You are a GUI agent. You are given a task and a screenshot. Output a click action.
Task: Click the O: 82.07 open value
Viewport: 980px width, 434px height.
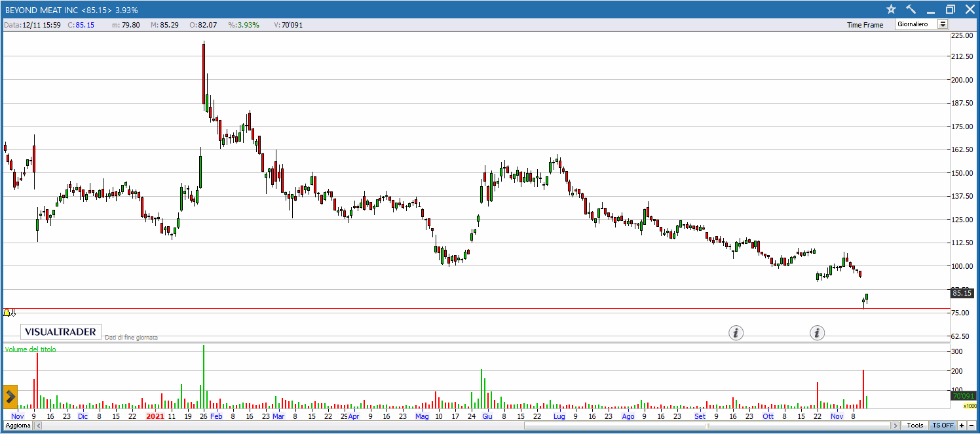click(x=202, y=25)
